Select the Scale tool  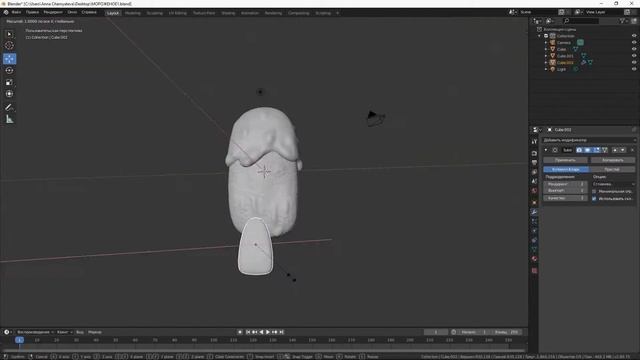tap(9, 82)
